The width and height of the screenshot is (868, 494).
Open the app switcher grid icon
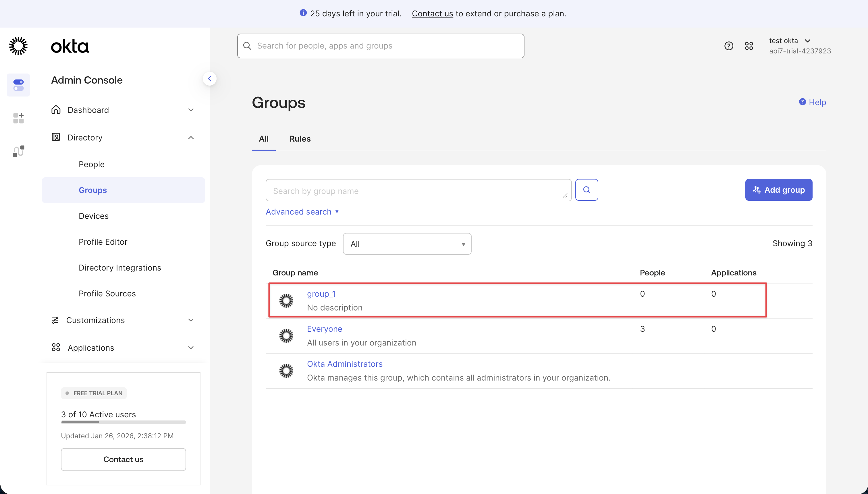click(x=749, y=45)
